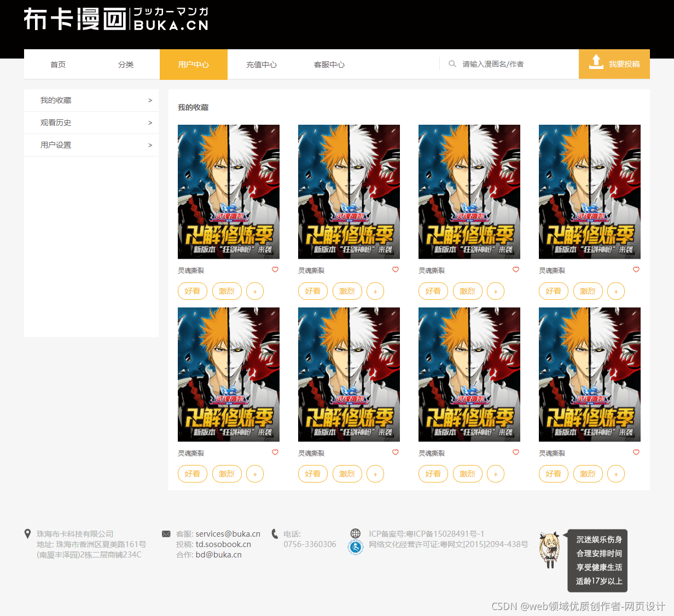Screen dimensions: 674x616
Task: Click 好看 tag on top row first card
Action: 193,291
